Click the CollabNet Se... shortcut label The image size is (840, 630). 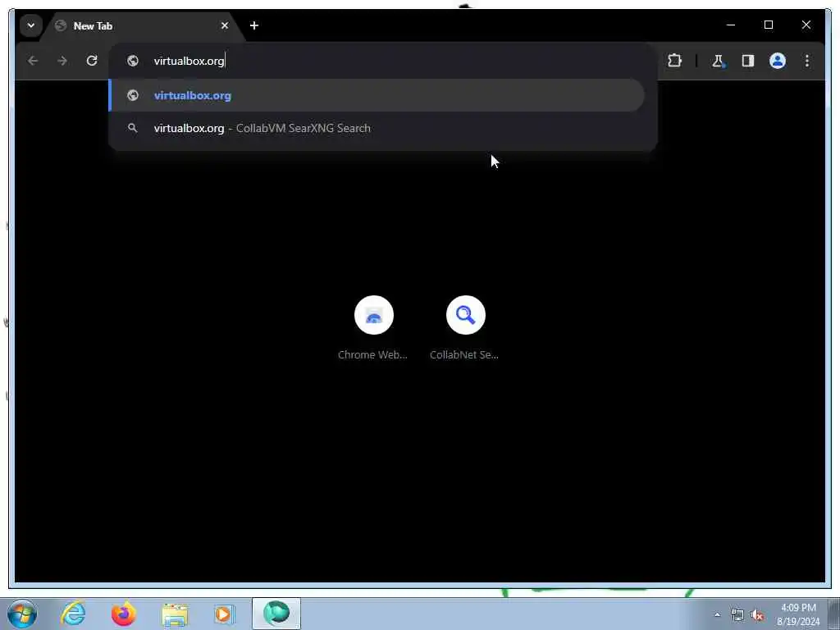click(464, 354)
